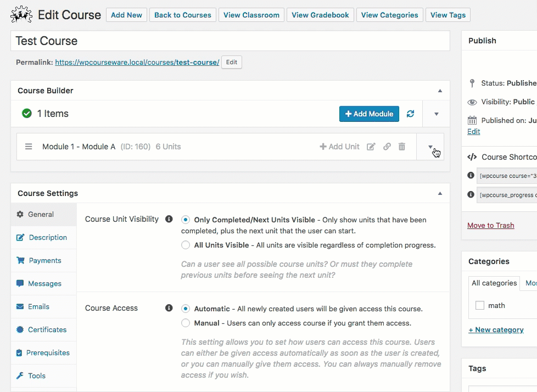Image resolution: width=537 pixels, height=392 pixels.
Task: Open the General settings tab
Action: 44,214
